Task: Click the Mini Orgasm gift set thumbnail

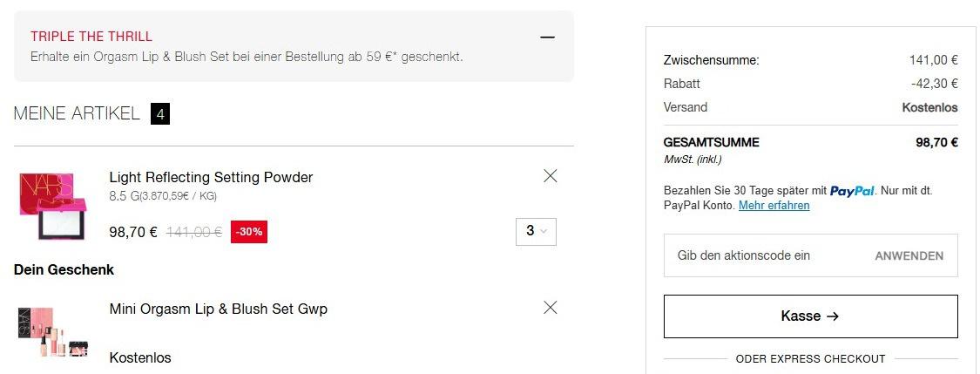Action: 52,333
